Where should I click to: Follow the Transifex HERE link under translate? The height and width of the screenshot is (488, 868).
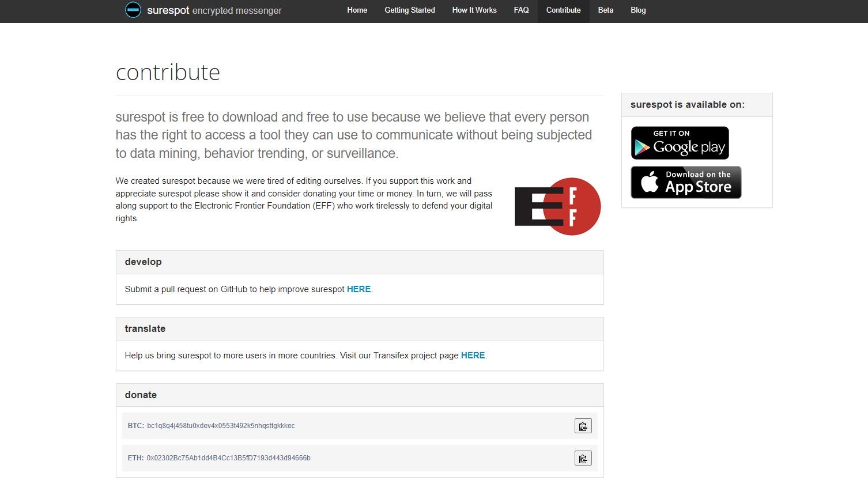tap(473, 355)
